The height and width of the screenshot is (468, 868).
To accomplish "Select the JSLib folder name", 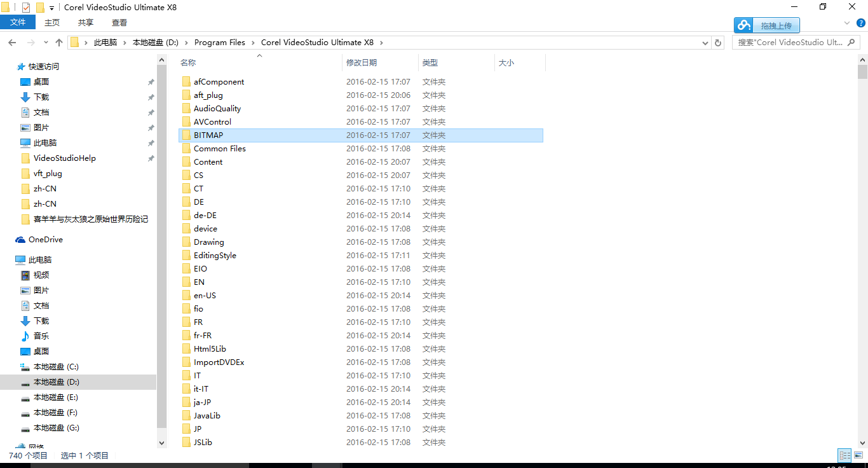I will point(203,442).
